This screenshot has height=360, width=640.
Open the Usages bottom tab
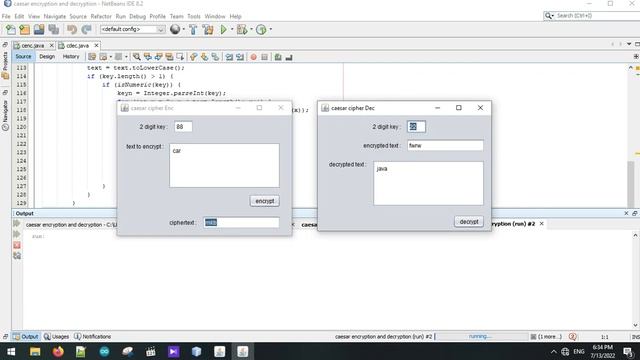pyautogui.click(x=57, y=337)
